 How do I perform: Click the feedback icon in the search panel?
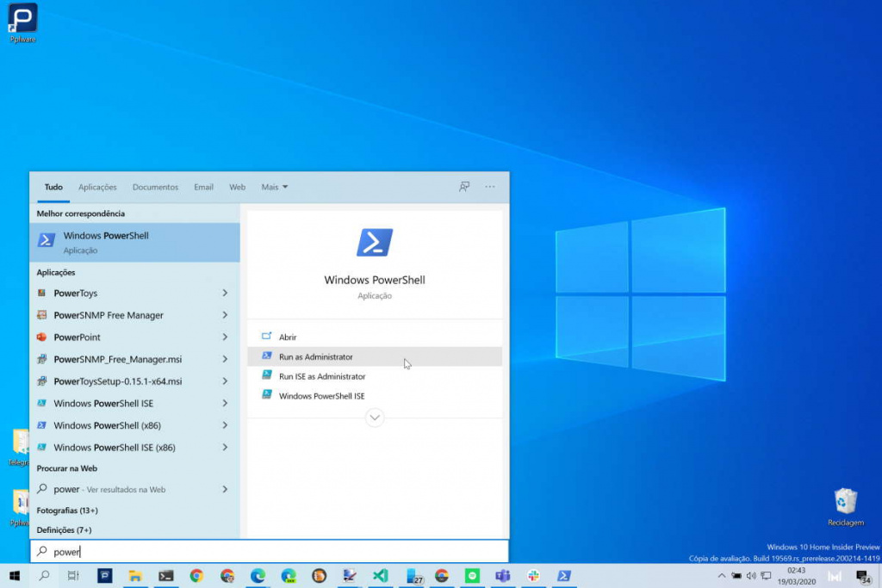pos(464,186)
